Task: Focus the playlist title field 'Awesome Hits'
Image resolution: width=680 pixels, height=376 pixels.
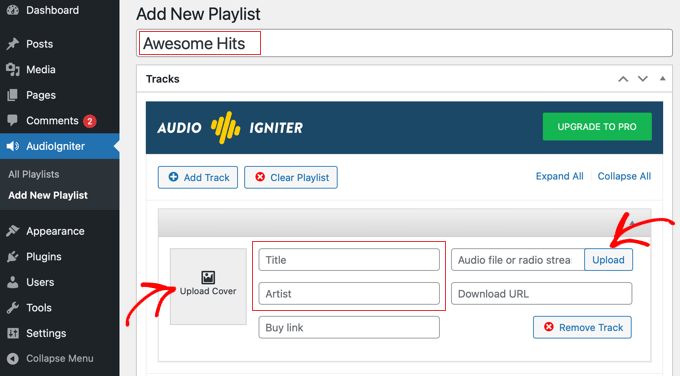Action: 404,43
